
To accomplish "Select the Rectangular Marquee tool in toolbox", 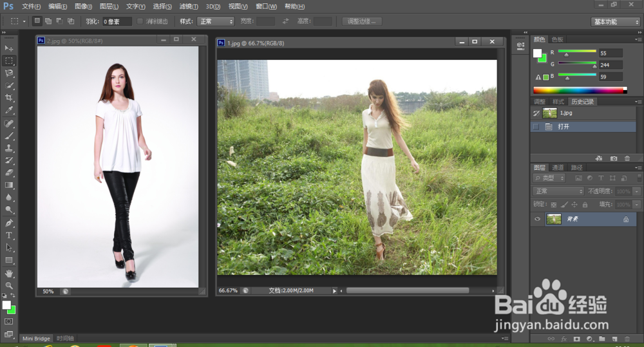I will [x=8, y=61].
